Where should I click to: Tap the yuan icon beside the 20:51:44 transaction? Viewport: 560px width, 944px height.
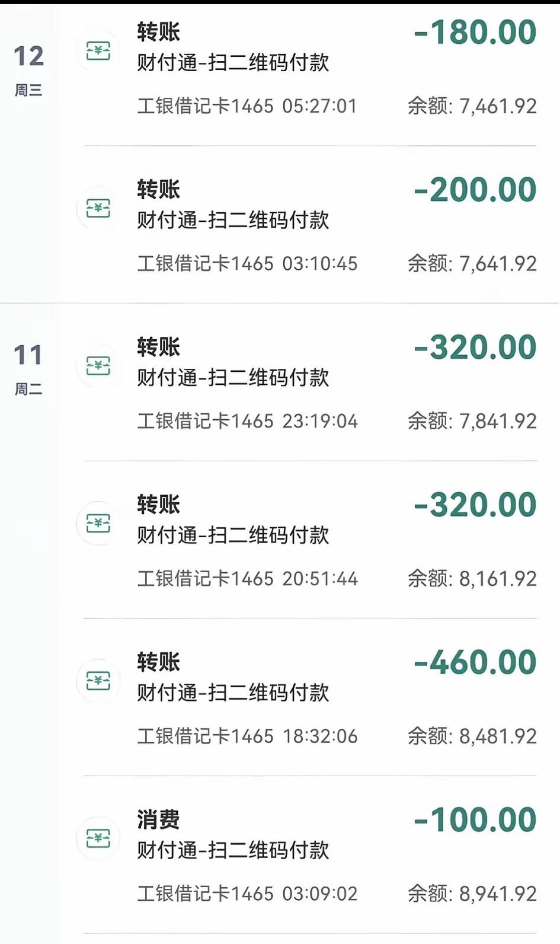98,524
